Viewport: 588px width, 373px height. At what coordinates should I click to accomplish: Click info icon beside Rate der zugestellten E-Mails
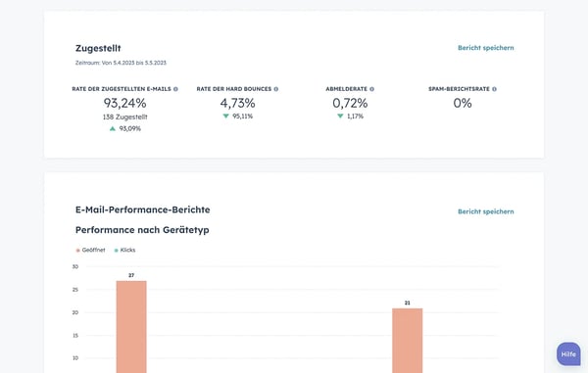point(175,89)
